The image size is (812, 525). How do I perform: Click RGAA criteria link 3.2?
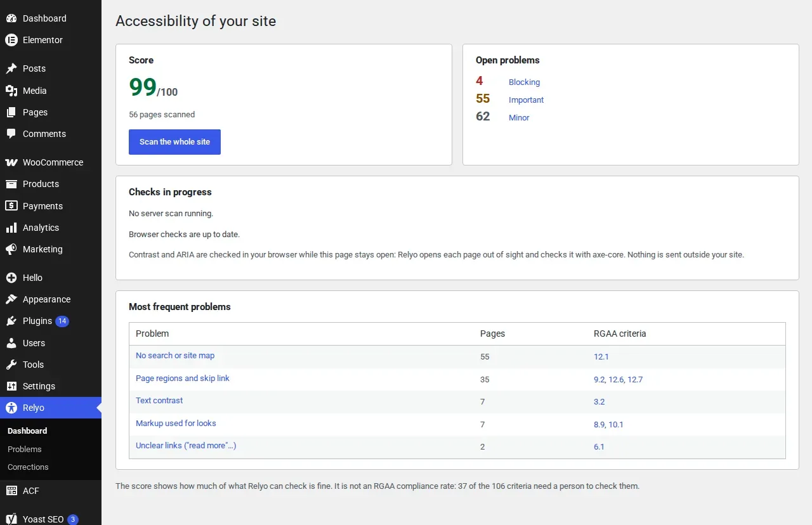pyautogui.click(x=599, y=401)
